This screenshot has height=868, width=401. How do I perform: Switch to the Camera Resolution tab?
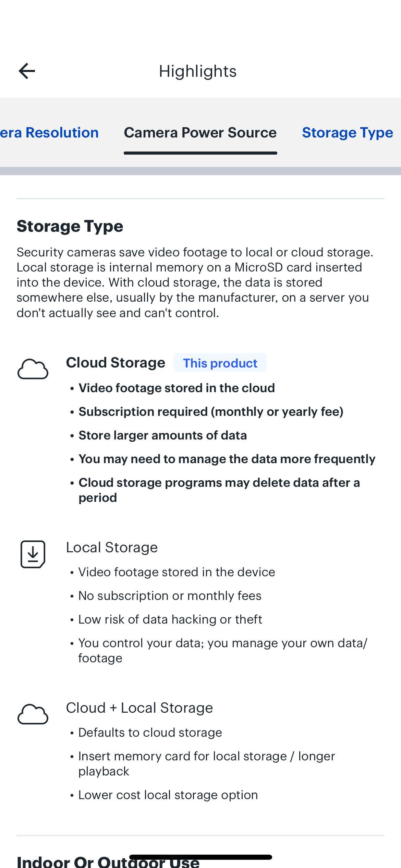coord(49,133)
